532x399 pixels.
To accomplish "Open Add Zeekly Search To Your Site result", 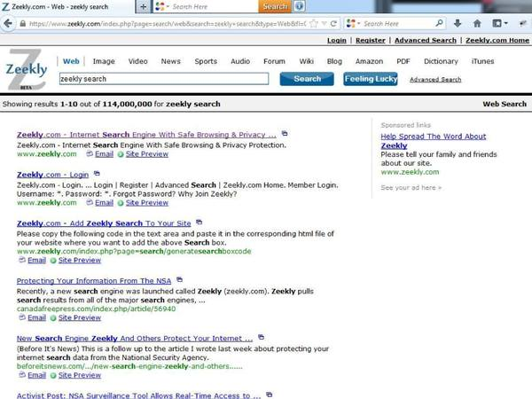I will point(104,223).
